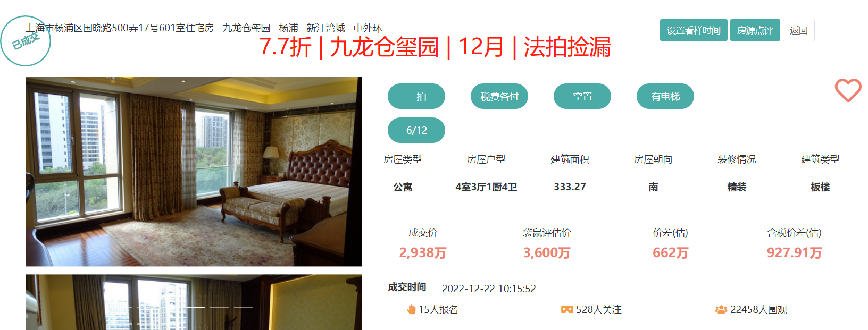Viewport: 868px width, 330px height.
Task: Open the main bedroom photo
Action: [194, 172]
